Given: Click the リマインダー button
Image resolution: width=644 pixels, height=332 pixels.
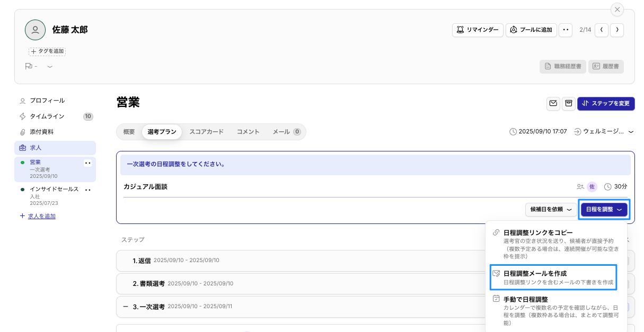Looking at the screenshot, I should [x=477, y=30].
